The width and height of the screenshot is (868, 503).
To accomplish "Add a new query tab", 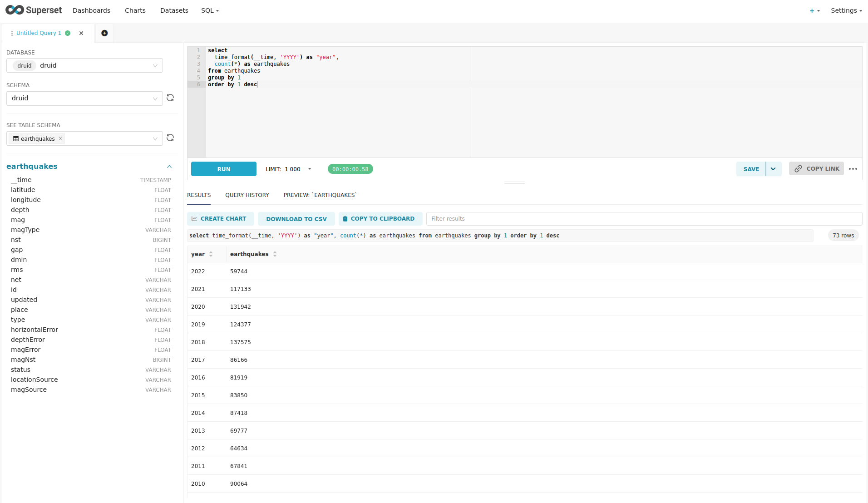I will tap(104, 33).
